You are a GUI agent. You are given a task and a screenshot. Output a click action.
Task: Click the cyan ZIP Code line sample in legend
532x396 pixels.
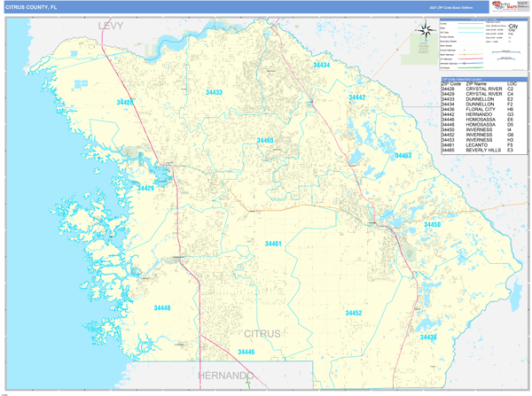click(x=471, y=33)
